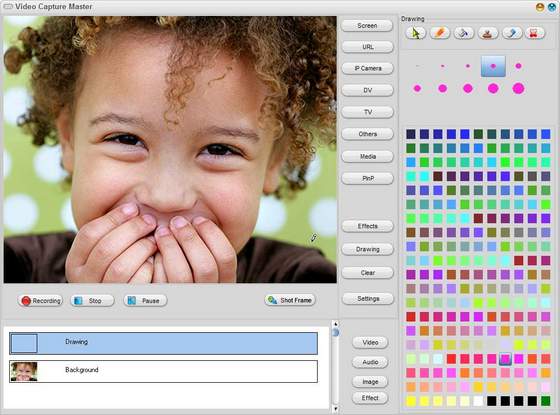Select the orange pencil drawing tool
Viewport: 560px width, 415px height.
pos(440,33)
